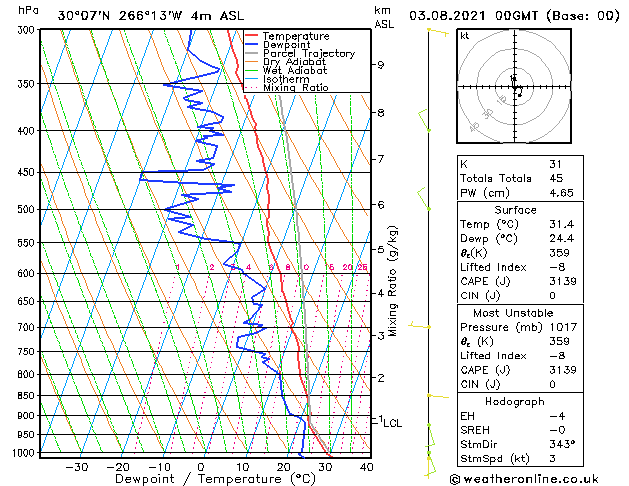The height and width of the screenshot is (486, 629).
Task: Click the hodograph circular wind plot
Action: tap(514, 86)
